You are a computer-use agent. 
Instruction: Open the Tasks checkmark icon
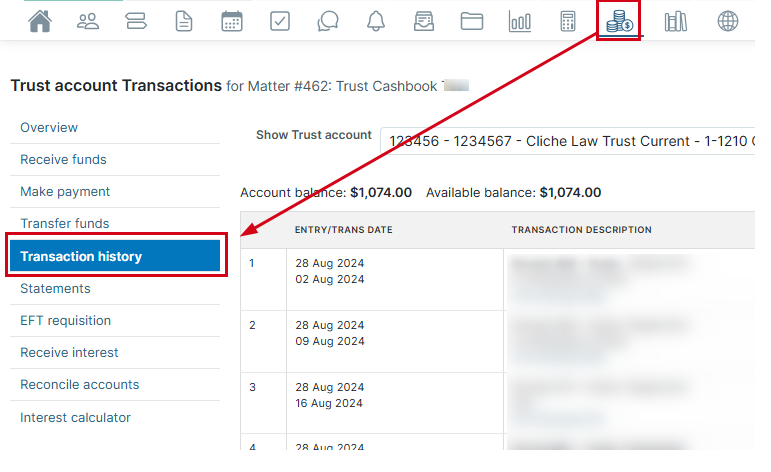click(280, 21)
